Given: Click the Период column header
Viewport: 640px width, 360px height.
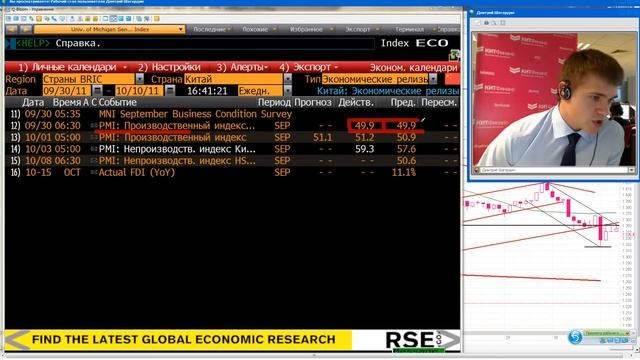Looking at the screenshot, I should (x=274, y=102).
